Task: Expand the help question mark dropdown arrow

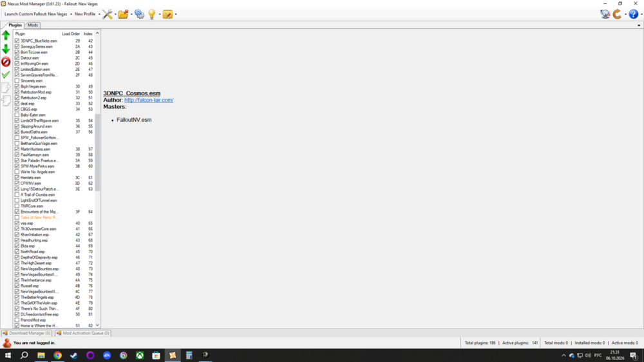Action: coord(641,14)
